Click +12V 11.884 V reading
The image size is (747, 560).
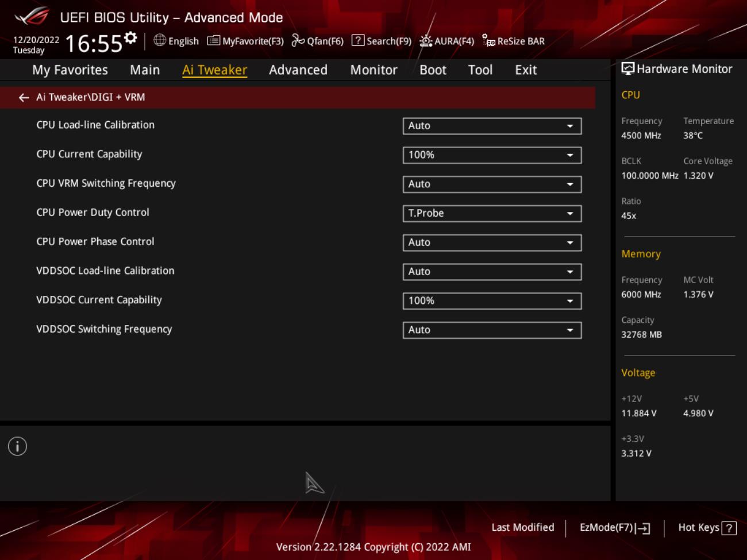(x=639, y=414)
